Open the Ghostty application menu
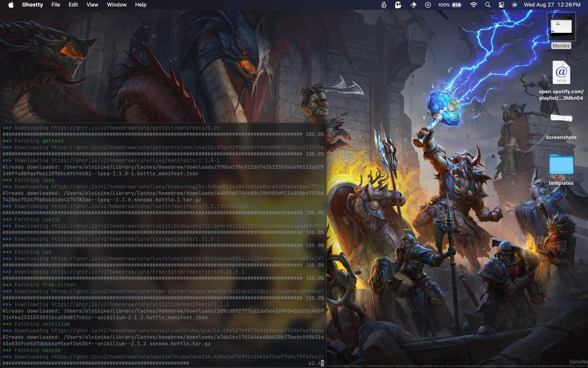This screenshot has width=588, height=368. (x=32, y=5)
